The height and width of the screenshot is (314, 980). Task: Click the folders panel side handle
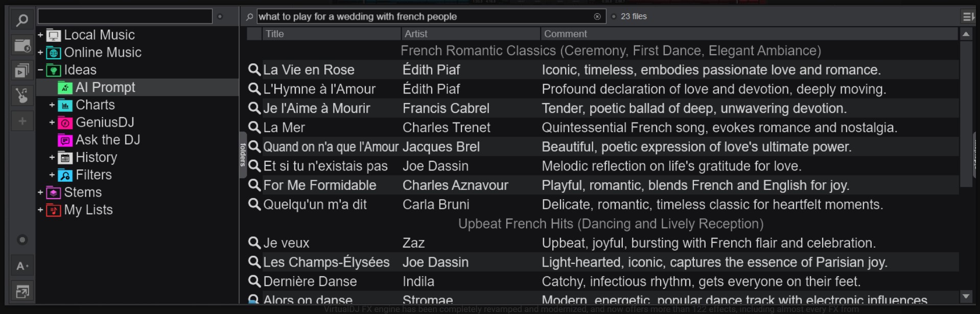[243, 155]
